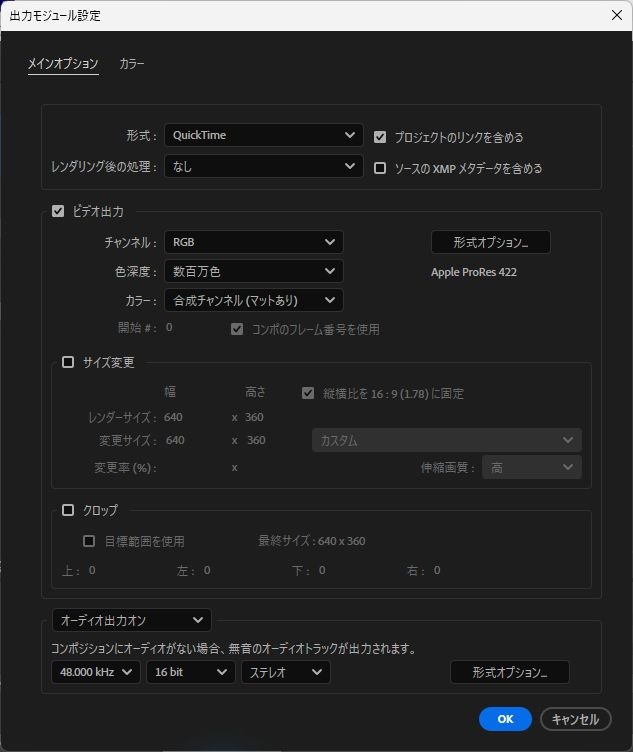The width and height of the screenshot is (633, 752).
Task: Open the カスタム resize preset dropdown
Action: [446, 440]
